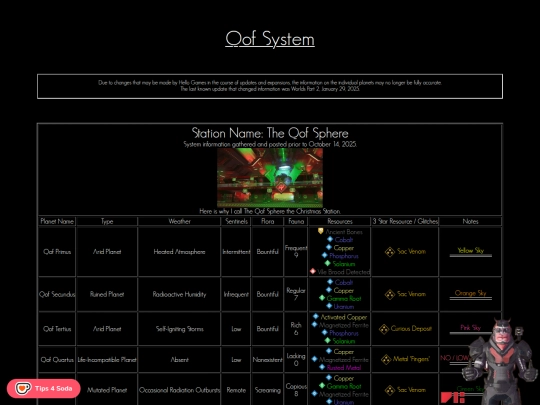Click the Copper icon in Qof Quartus row
This screenshot has width=540, height=405.
[329, 351]
